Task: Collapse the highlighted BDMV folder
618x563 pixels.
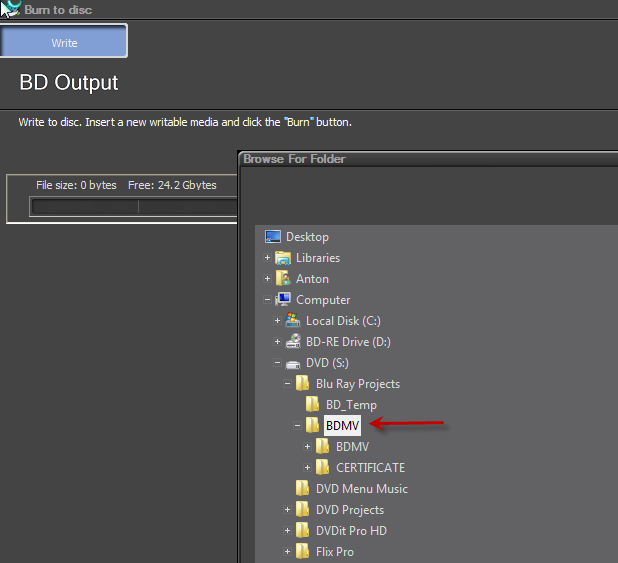Action: coord(297,425)
